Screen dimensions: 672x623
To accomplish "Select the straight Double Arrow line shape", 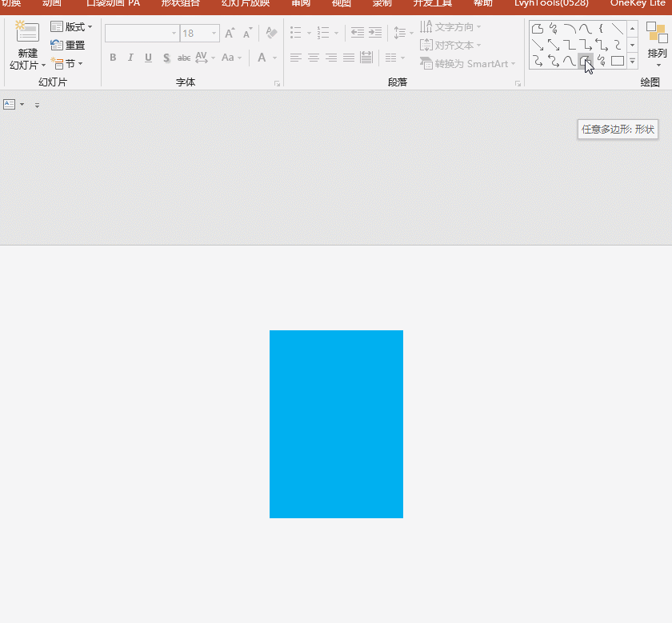I will pos(554,45).
